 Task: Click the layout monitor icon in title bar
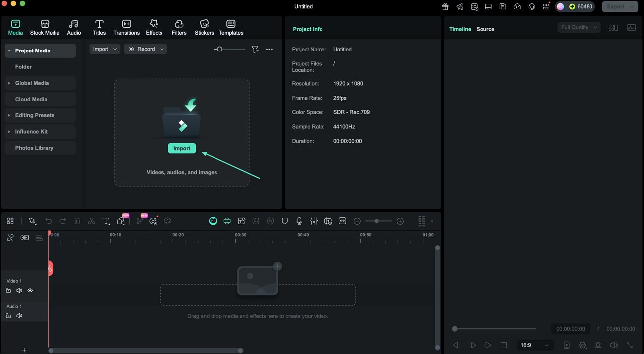tap(488, 7)
